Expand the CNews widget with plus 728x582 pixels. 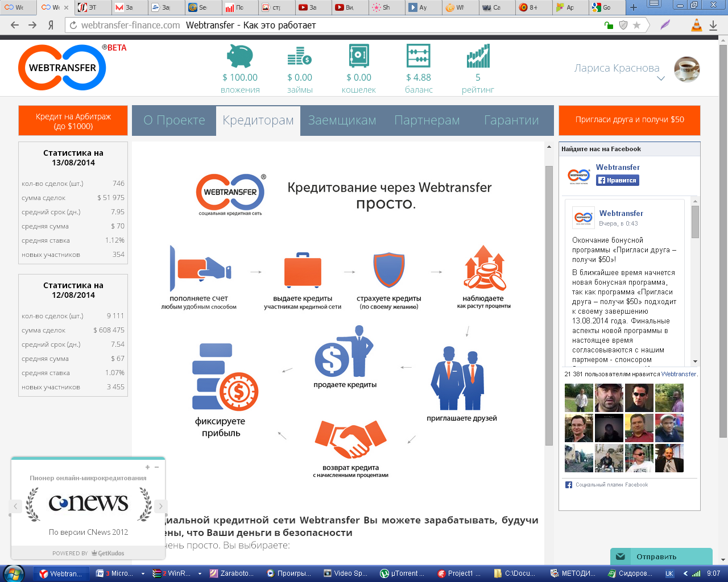tap(147, 467)
